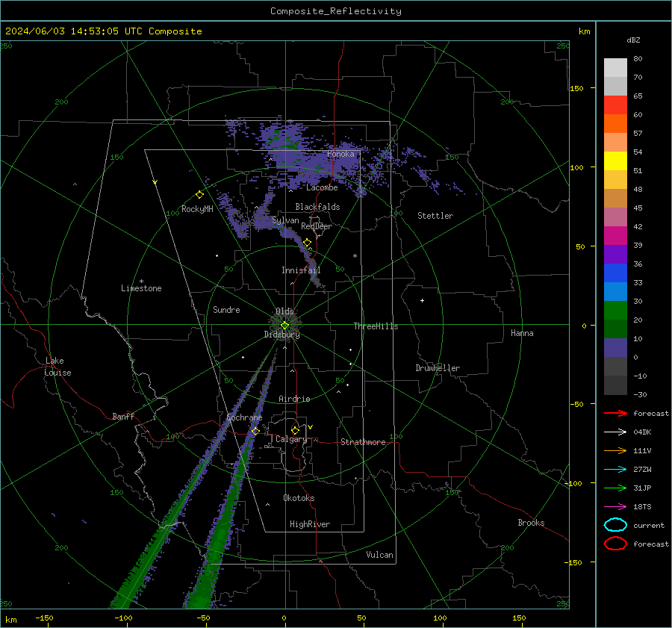Click magenta swatch between 42 and 39 dBZ
The height and width of the screenshot is (628, 672).
[x=615, y=236]
